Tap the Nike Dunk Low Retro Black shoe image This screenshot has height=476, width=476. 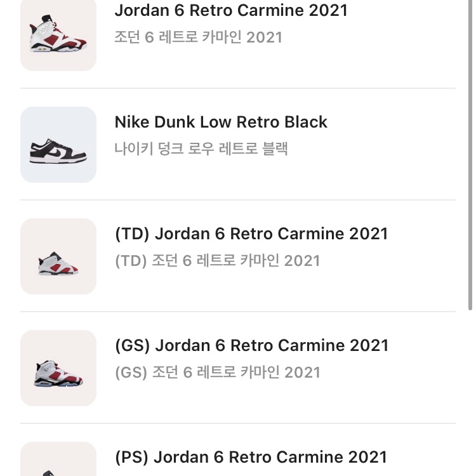tap(58, 145)
